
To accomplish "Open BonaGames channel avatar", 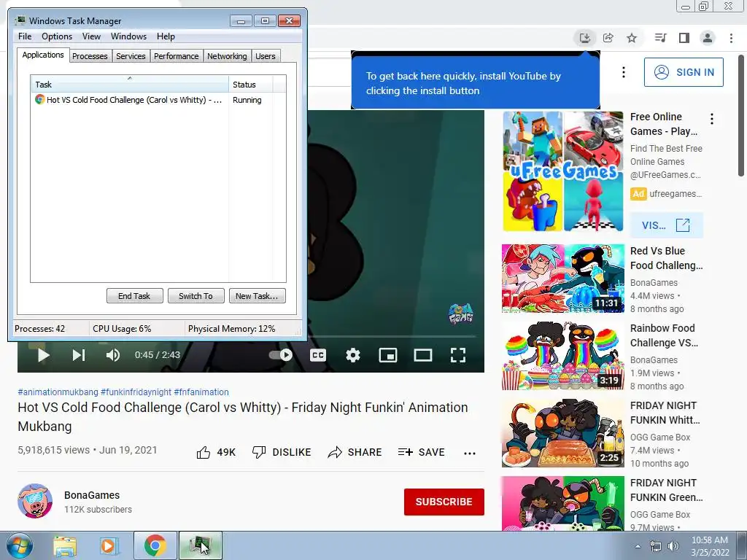I will tap(35, 501).
